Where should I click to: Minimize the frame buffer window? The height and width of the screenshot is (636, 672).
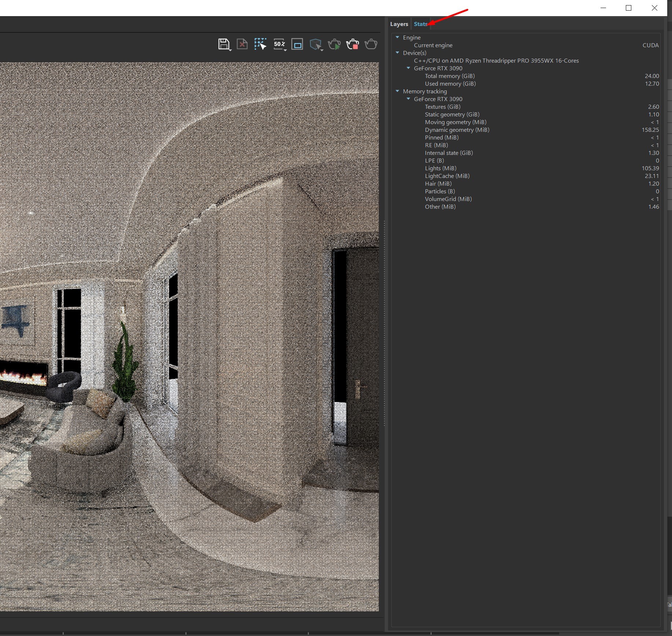(603, 8)
